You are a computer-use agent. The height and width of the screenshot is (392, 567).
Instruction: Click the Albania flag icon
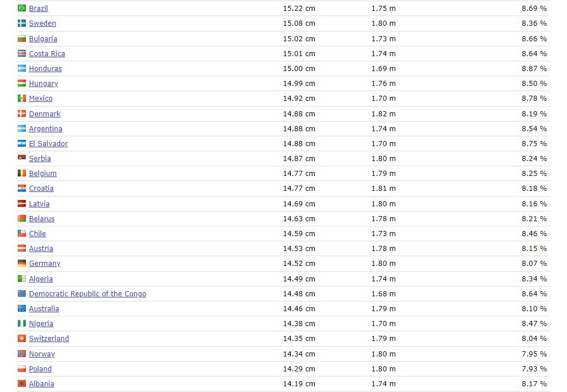click(x=22, y=384)
